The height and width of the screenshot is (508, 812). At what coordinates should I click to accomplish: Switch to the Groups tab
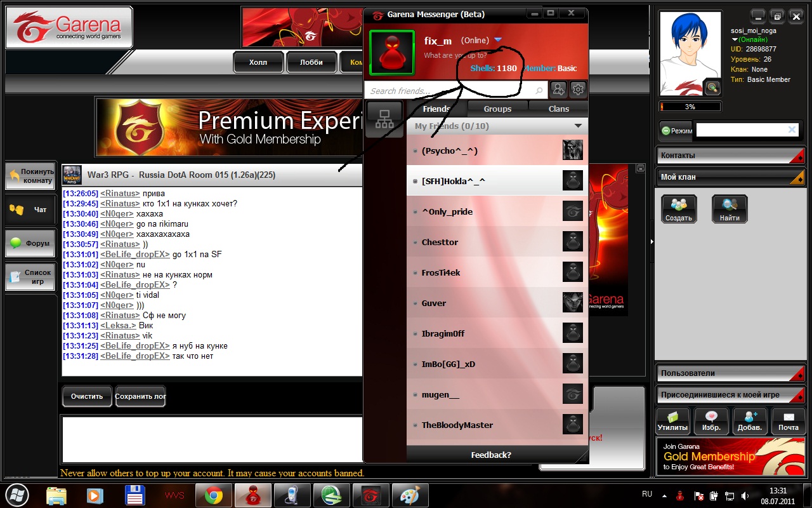(497, 109)
